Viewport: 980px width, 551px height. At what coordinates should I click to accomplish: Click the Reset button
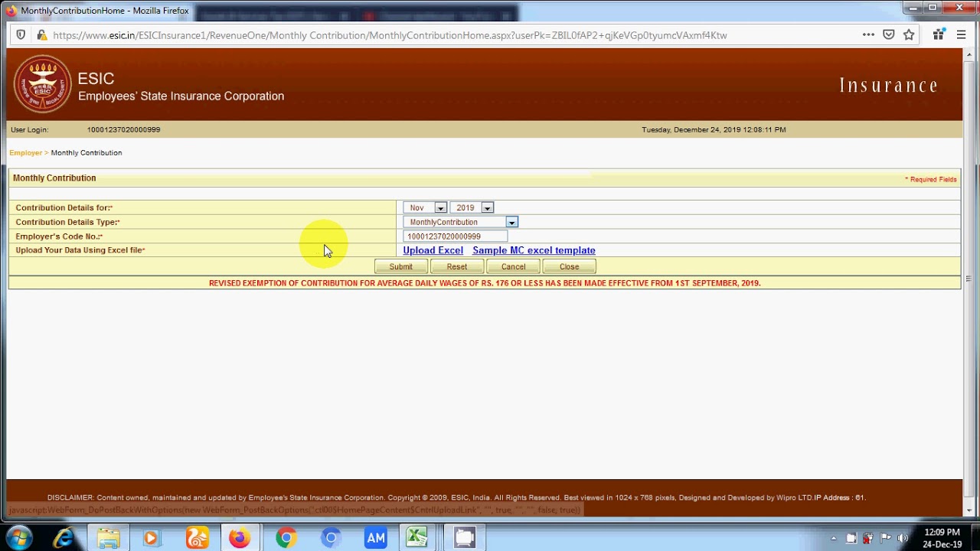point(457,266)
